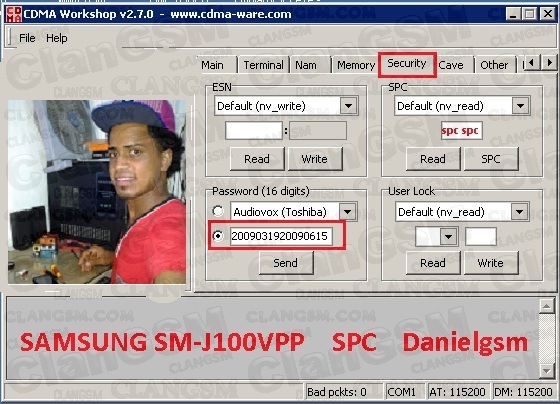
Task: Click Write in the User Lock group
Action: click(x=491, y=263)
